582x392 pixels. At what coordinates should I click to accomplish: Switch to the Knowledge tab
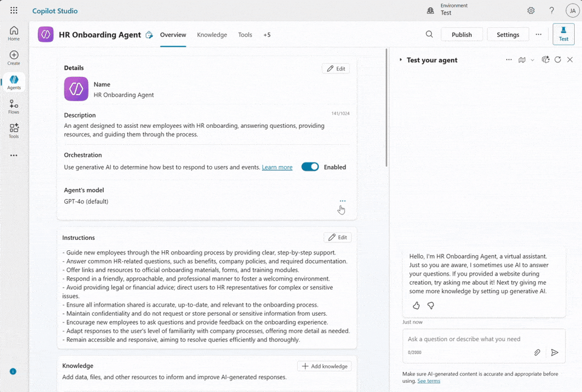212,35
